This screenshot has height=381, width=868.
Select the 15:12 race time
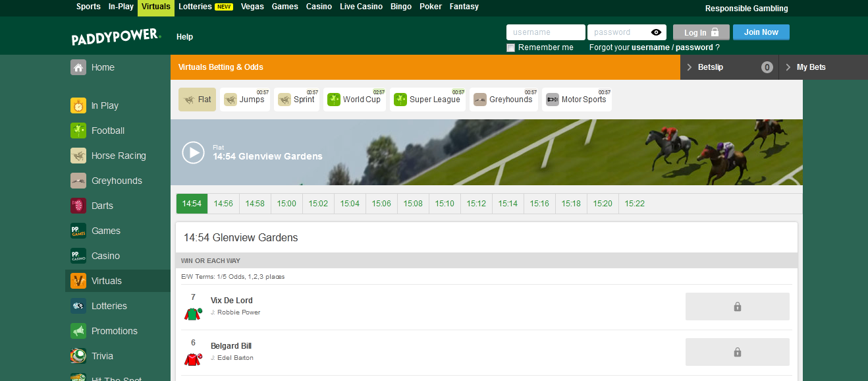(x=476, y=204)
